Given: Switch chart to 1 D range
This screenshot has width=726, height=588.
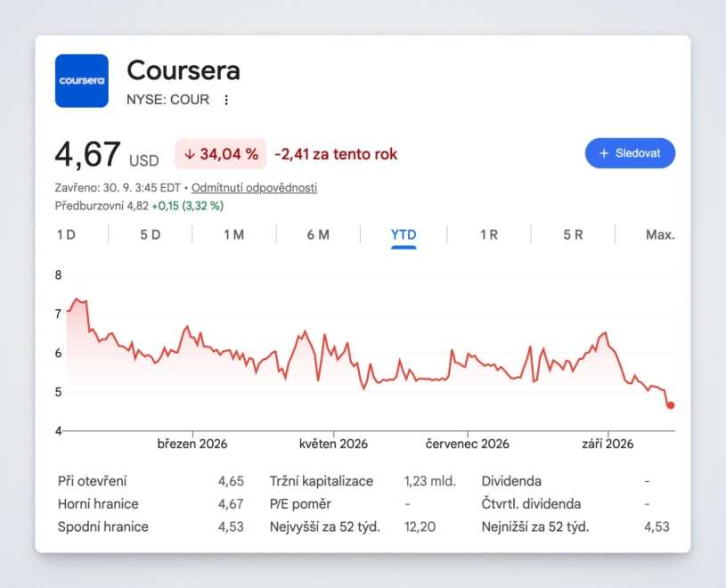Looking at the screenshot, I should (x=66, y=234).
